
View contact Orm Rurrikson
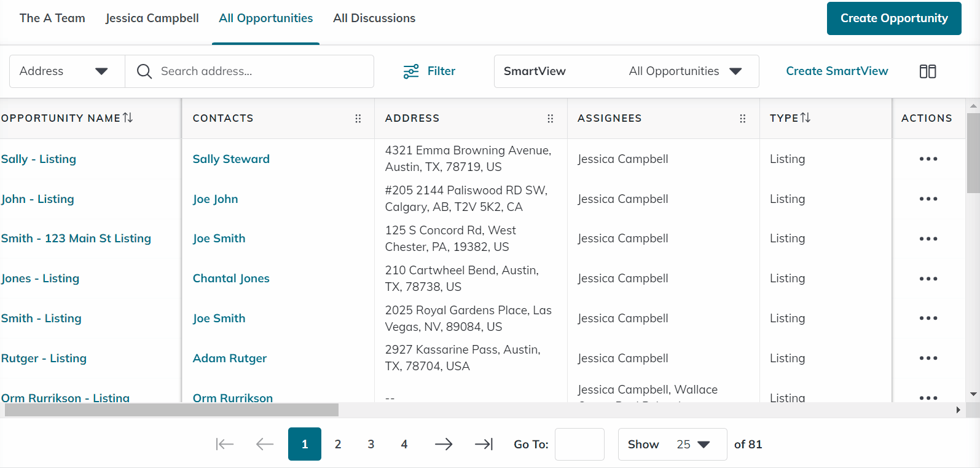click(233, 398)
